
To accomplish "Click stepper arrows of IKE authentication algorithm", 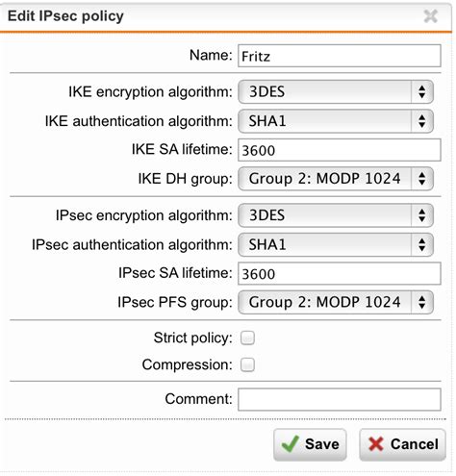I will (421, 121).
